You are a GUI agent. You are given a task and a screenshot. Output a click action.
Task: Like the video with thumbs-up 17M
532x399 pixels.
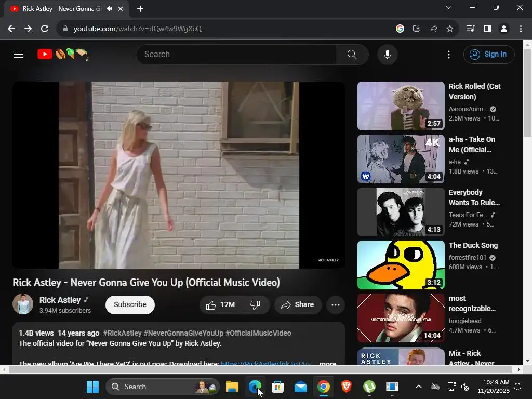(x=221, y=304)
